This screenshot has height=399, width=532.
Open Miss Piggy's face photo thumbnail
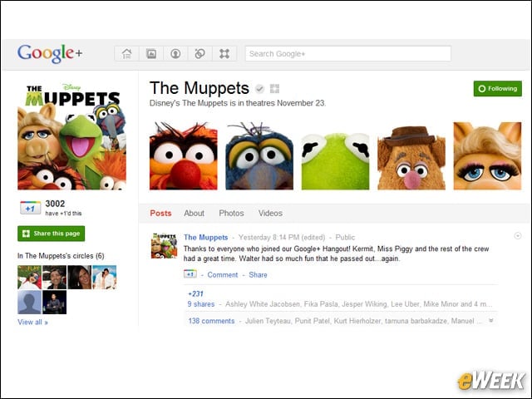[488, 155]
